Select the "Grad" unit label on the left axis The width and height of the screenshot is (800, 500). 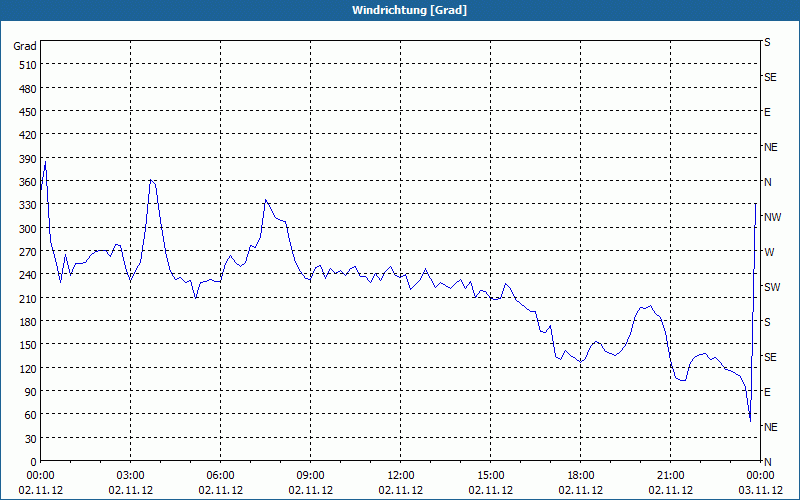pyautogui.click(x=25, y=46)
